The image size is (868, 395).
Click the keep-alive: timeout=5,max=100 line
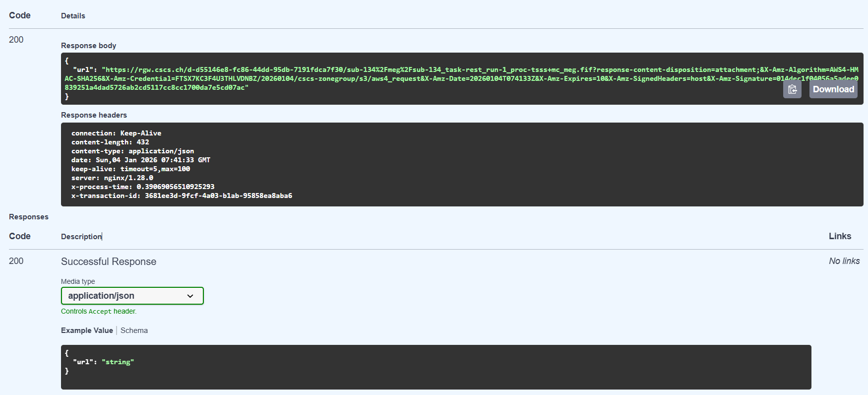click(x=130, y=169)
